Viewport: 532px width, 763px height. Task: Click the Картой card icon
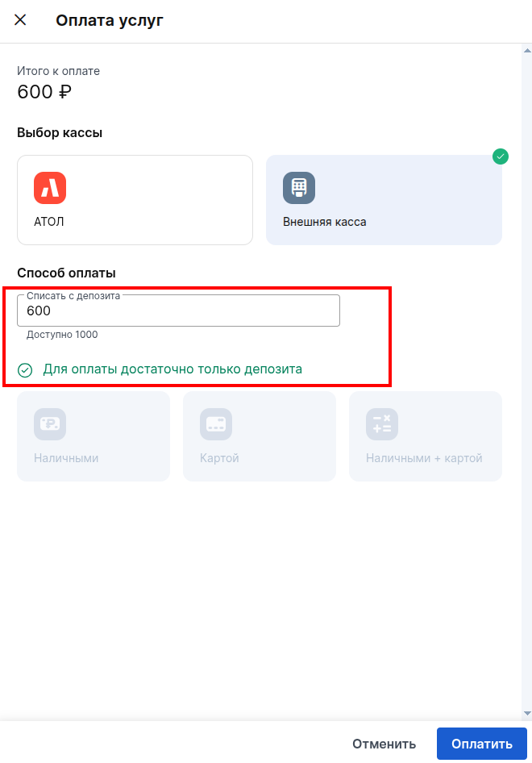tap(216, 423)
